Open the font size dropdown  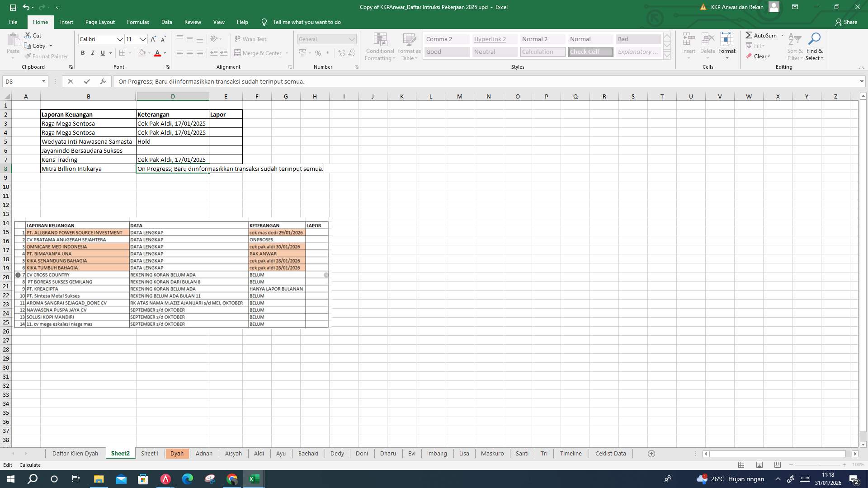143,39
